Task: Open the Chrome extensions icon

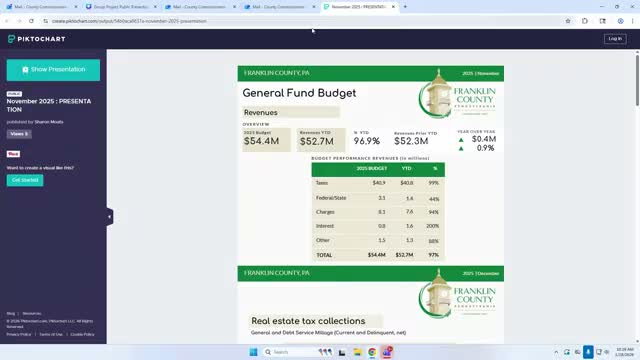Action: click(585, 21)
